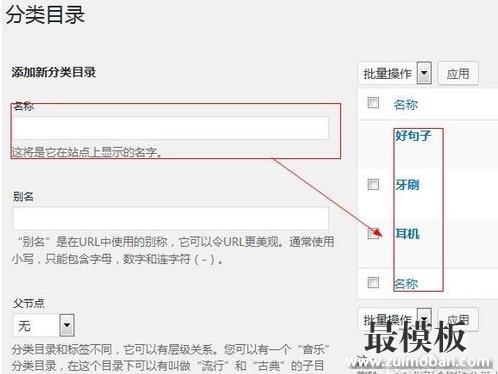Open the 耳机 category link

[407, 234]
